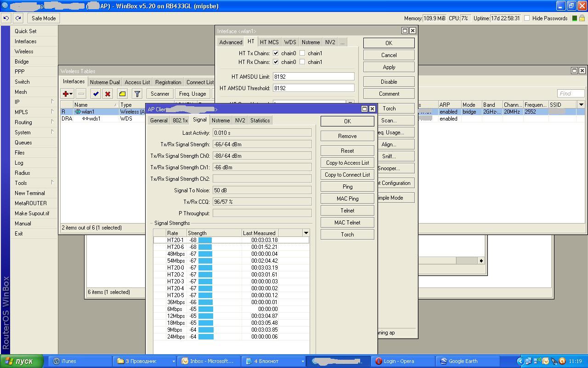Switch to the Statistics tab
The height and width of the screenshot is (368, 588).
[260, 121]
